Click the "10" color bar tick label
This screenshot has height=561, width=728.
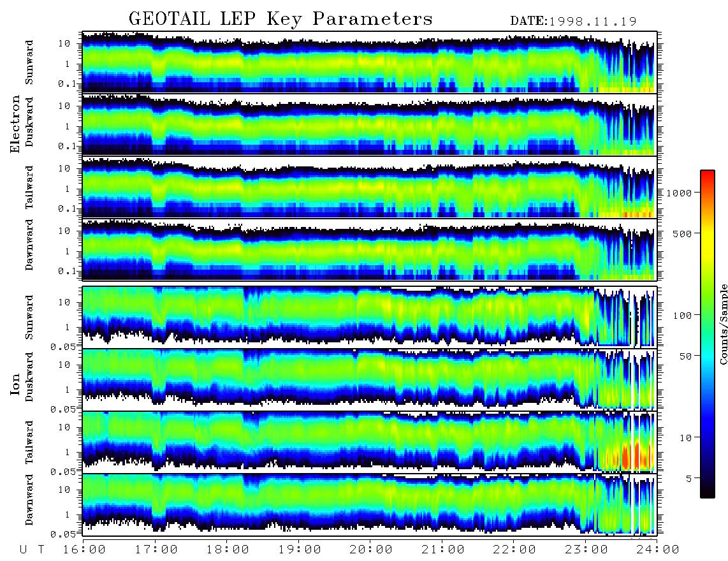[685, 437]
